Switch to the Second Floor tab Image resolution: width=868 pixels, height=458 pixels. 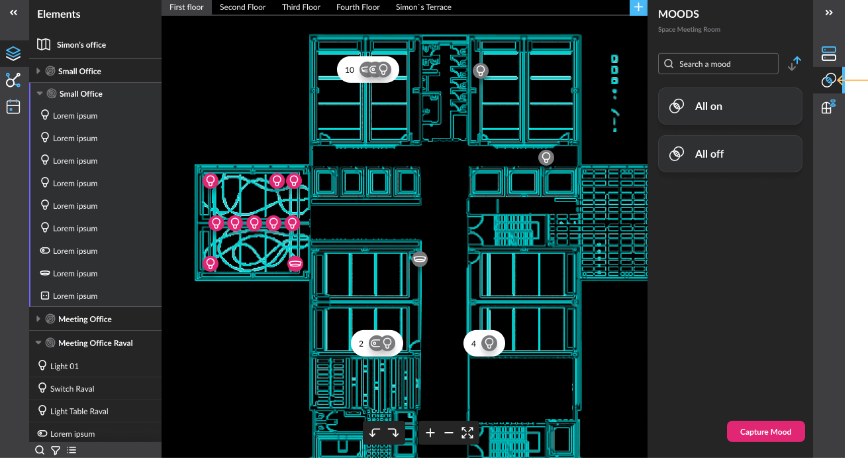coord(242,7)
